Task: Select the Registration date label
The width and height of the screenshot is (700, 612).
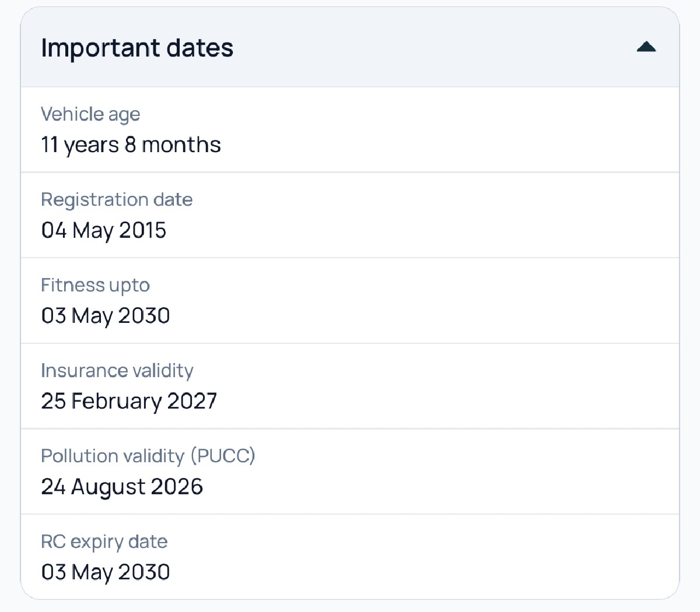Action: click(117, 200)
